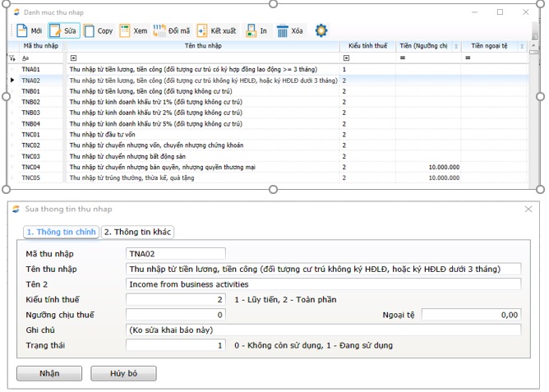Click the Tên 2 input field

323,284
